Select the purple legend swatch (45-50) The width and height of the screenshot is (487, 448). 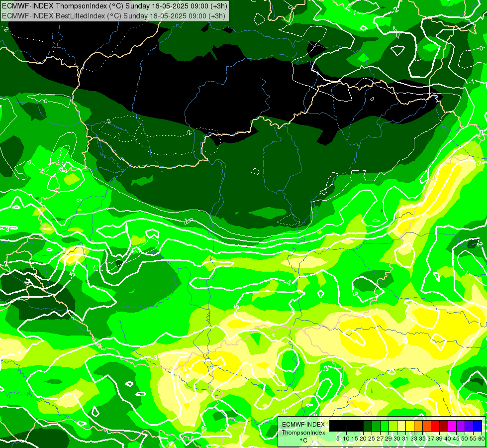(461, 426)
